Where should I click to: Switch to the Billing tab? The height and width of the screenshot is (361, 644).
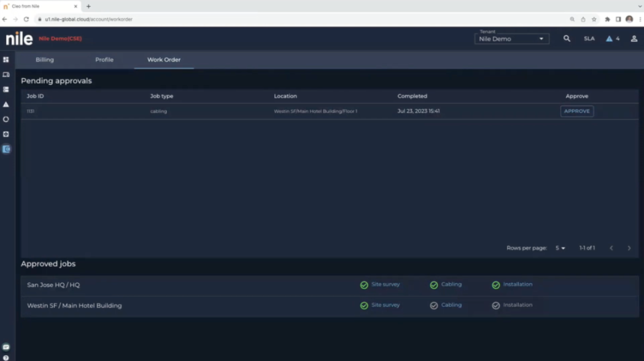(x=44, y=60)
